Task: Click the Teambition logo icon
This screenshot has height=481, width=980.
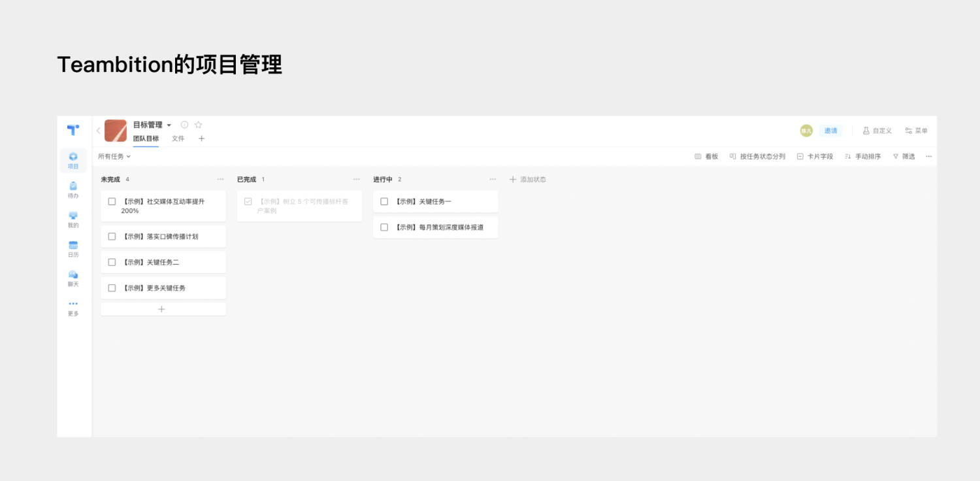Action: click(x=73, y=129)
